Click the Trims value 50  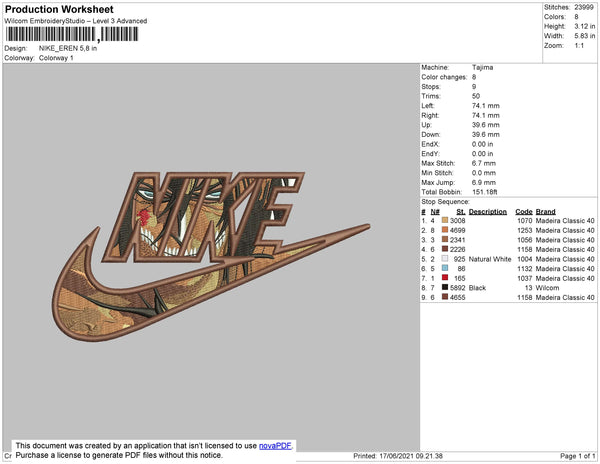tap(476, 96)
